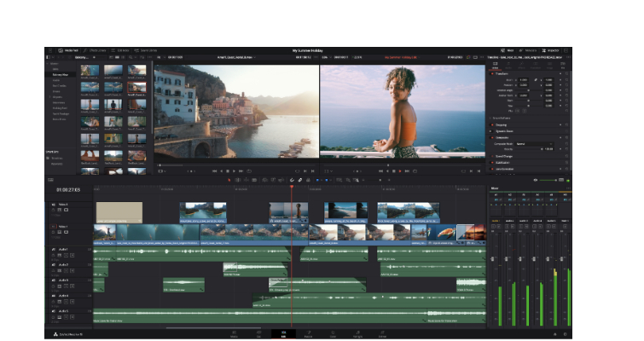
Task: Jump to last frame in timeline viewer
Action: coord(407,171)
